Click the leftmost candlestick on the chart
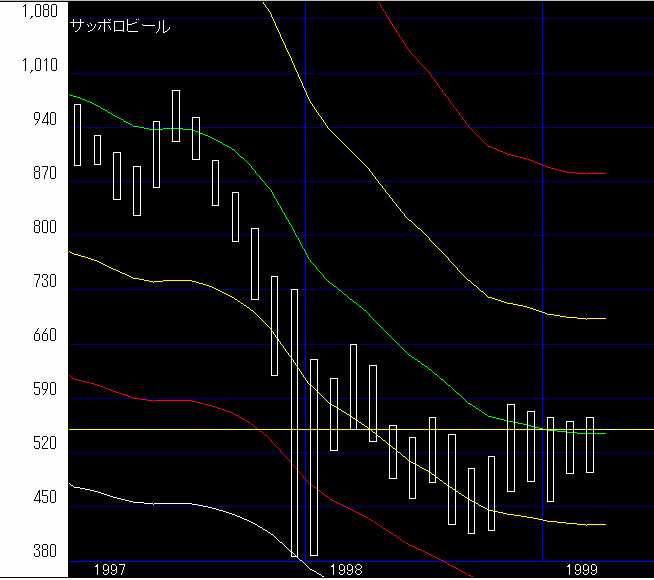 (77, 134)
